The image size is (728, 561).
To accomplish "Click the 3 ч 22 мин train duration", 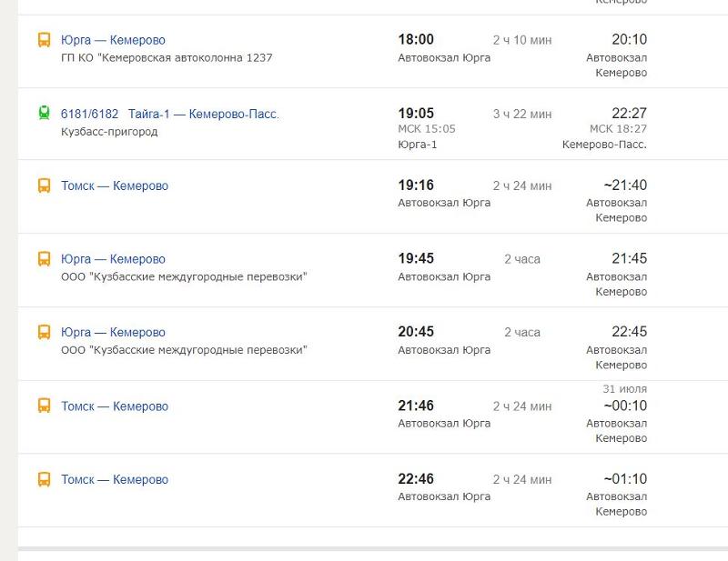I will coord(522,114).
